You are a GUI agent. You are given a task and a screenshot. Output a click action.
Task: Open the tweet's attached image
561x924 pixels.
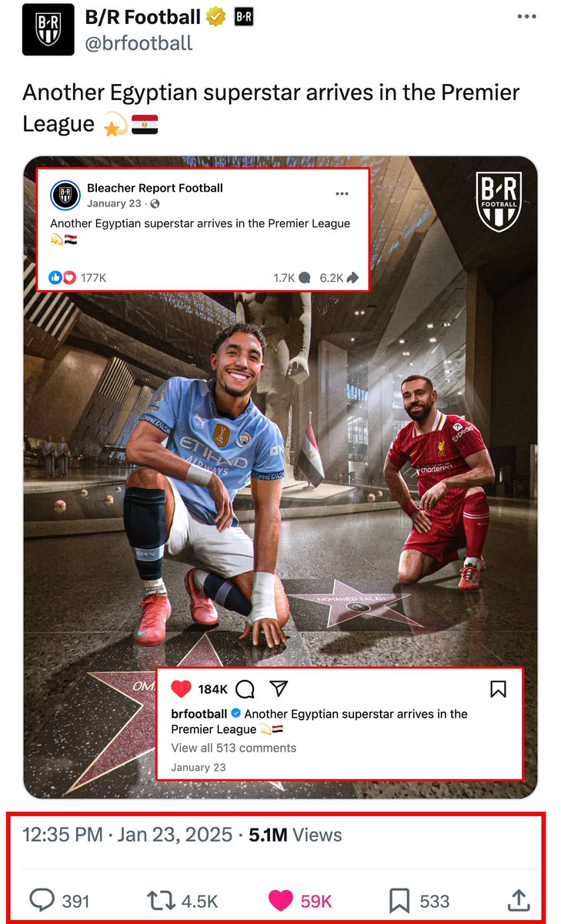pos(280,477)
